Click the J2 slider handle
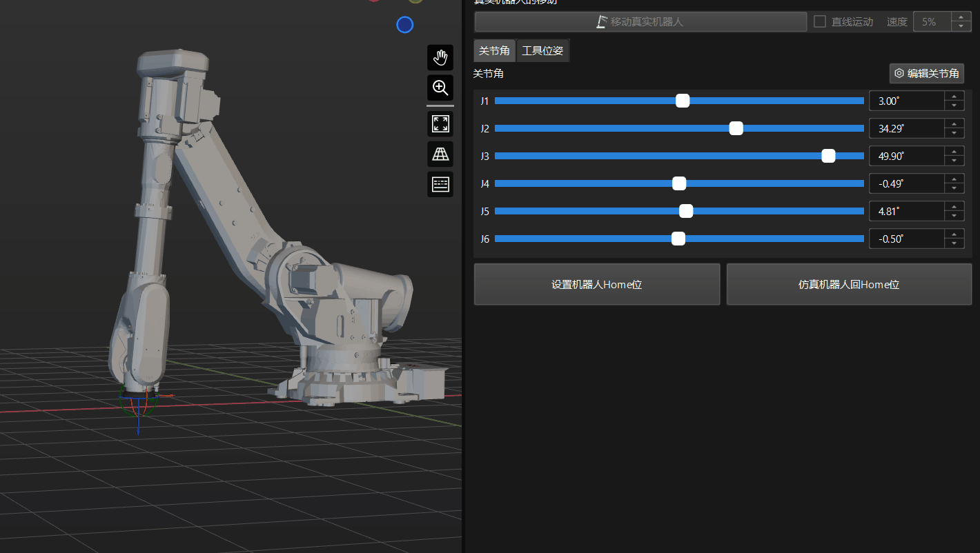Image resolution: width=980 pixels, height=553 pixels. 736,128
